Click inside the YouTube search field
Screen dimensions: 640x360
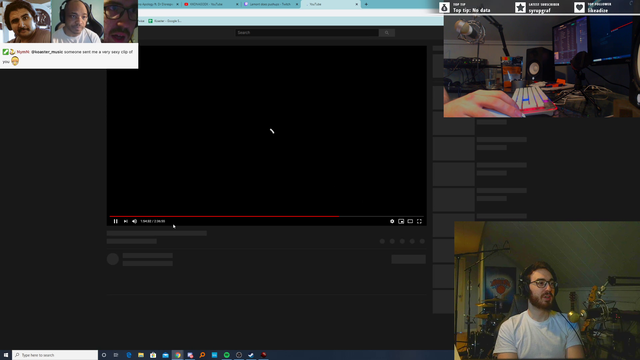(x=307, y=33)
